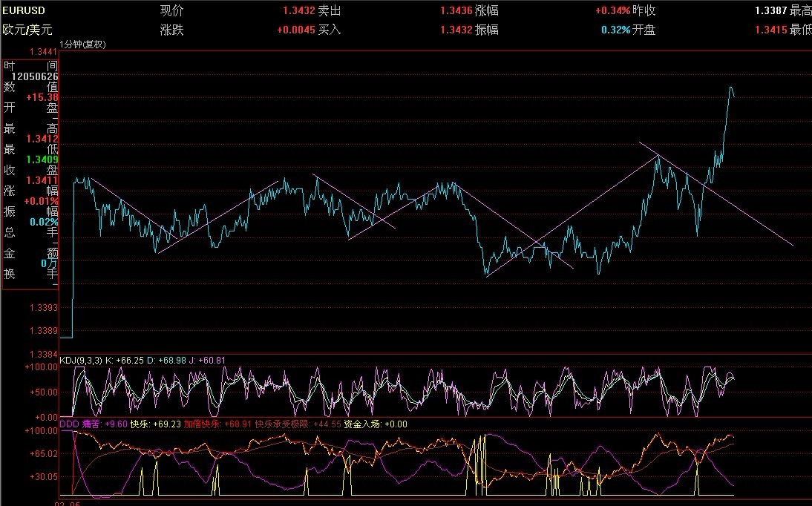The image size is (812, 506).
Task: Click the 0.02% amplitude value in info panel
Action: [x=44, y=222]
